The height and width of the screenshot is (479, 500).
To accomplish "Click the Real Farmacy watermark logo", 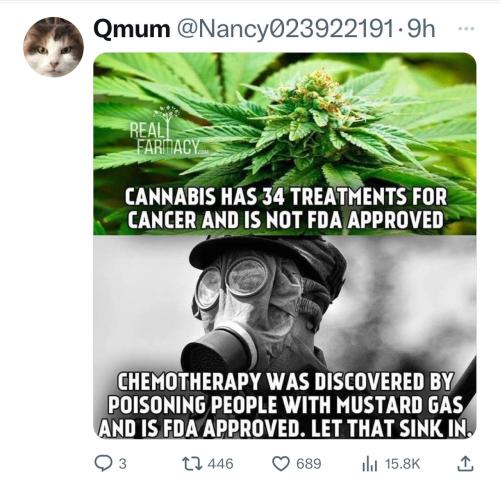I will (x=168, y=132).
